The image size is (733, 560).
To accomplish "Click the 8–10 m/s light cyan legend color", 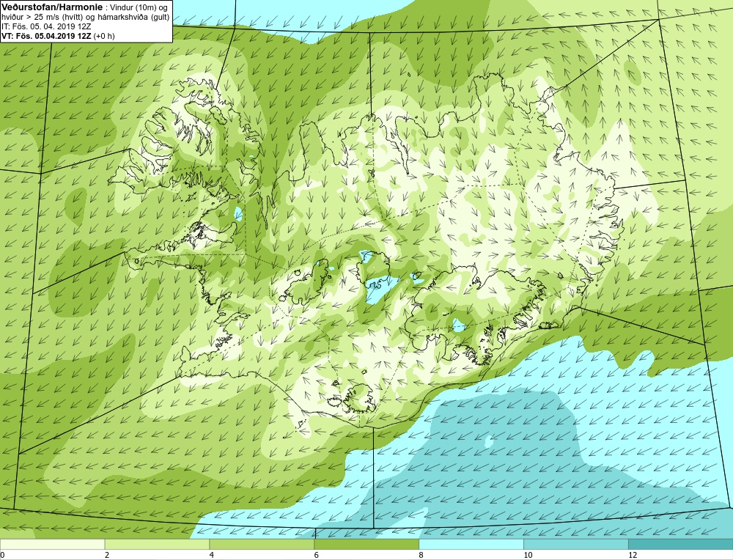I will pyautogui.click(x=471, y=544).
